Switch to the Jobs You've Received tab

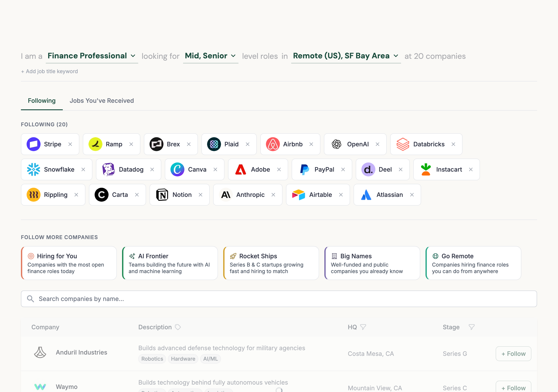click(x=102, y=101)
